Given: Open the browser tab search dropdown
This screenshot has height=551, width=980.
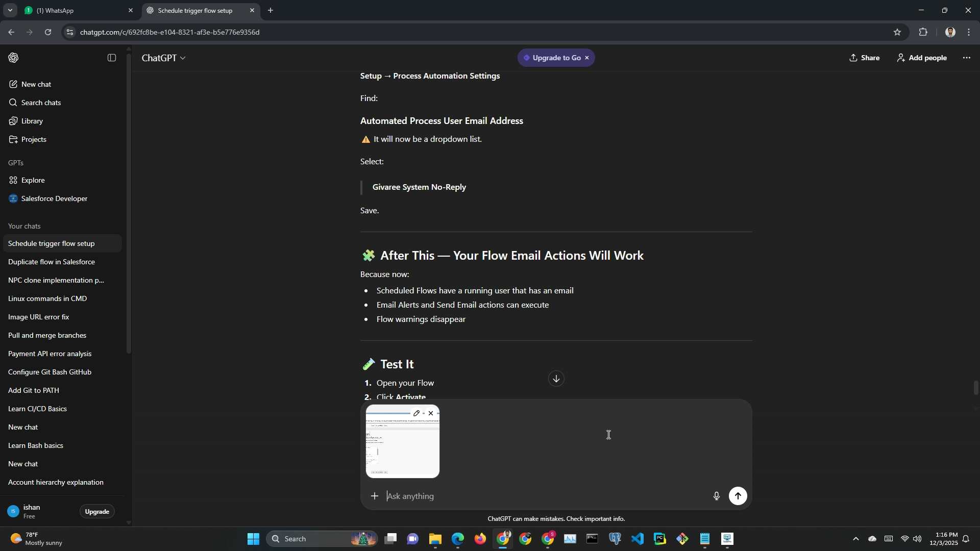Looking at the screenshot, I should pos(10,10).
